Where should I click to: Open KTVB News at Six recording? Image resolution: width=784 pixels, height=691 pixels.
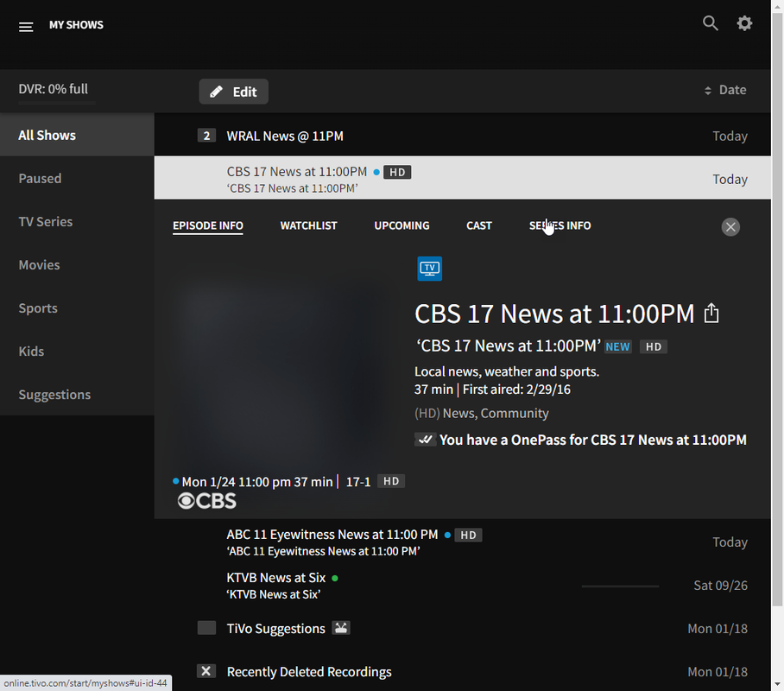(463, 585)
